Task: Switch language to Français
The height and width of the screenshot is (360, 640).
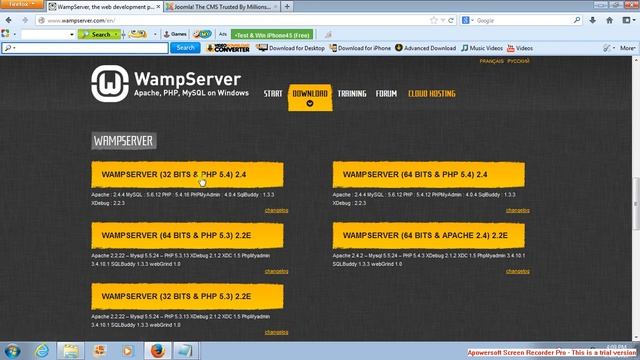Action: (491, 61)
